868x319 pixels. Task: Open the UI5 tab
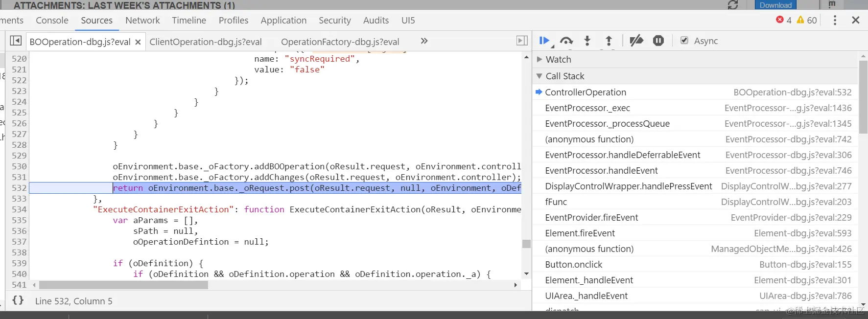[x=408, y=21]
